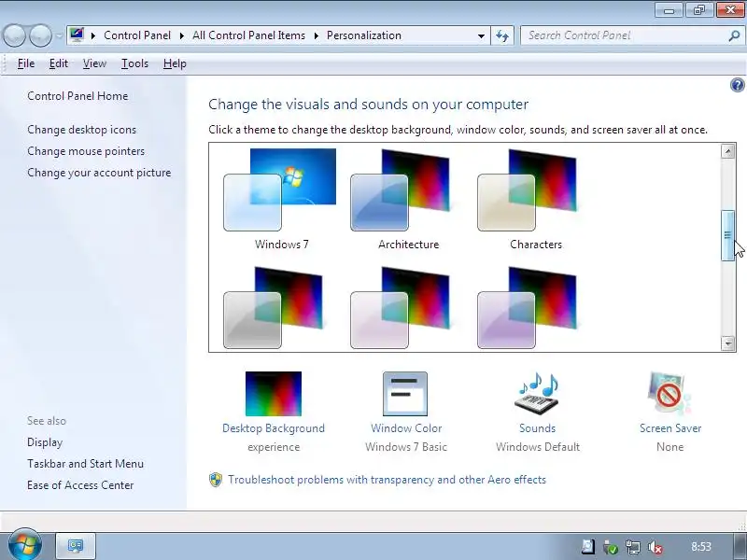This screenshot has width=747, height=560.
Task: Select the pink theme in second row
Action: coord(401,308)
